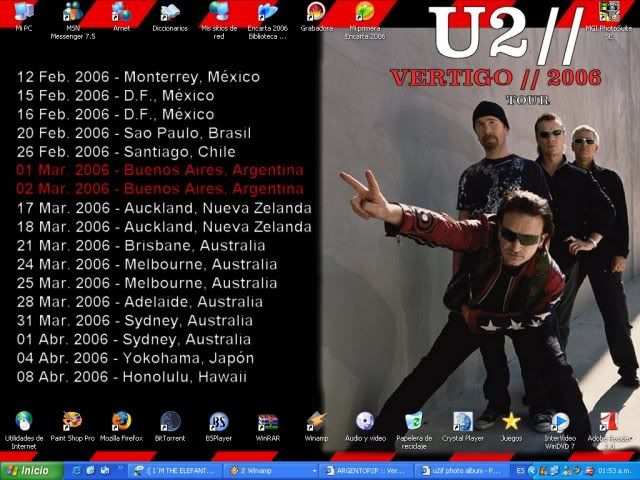Launch Encarta 2006 Biblioteca shortcut
640x480 pixels.
267,14
